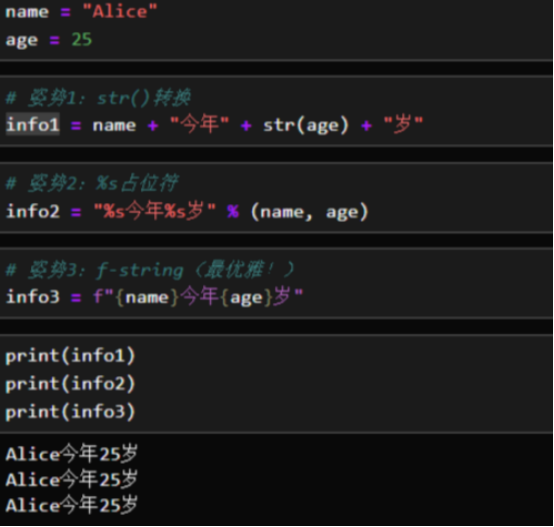Click the (name, age) tuple
The width and height of the screenshot is (554, 527).
[x=310, y=212]
